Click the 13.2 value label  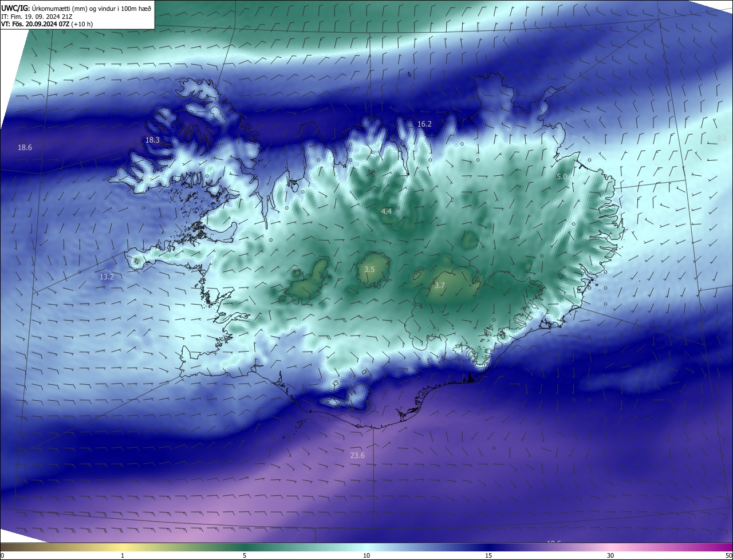click(x=107, y=277)
